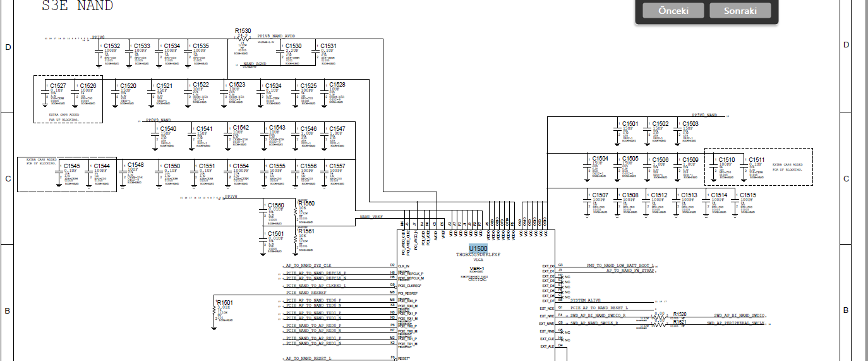868x361 pixels.
Task: Select the R1520 resistor symbol
Action: point(659,316)
